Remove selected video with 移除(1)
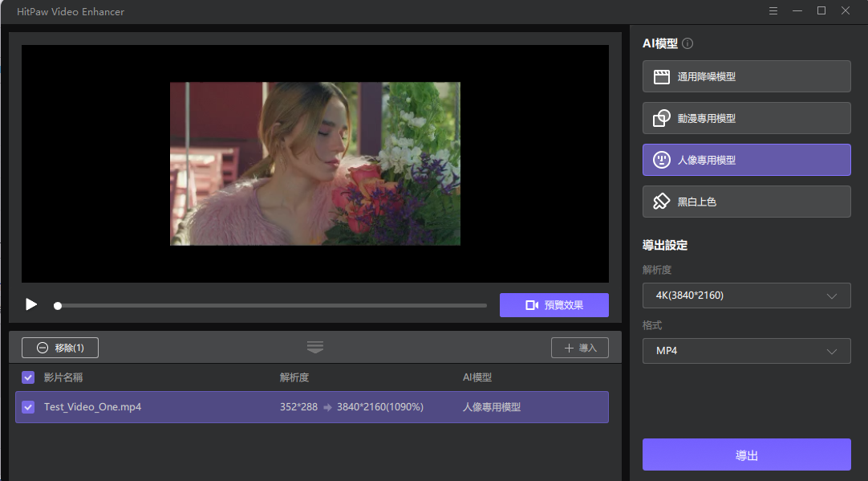 60,348
